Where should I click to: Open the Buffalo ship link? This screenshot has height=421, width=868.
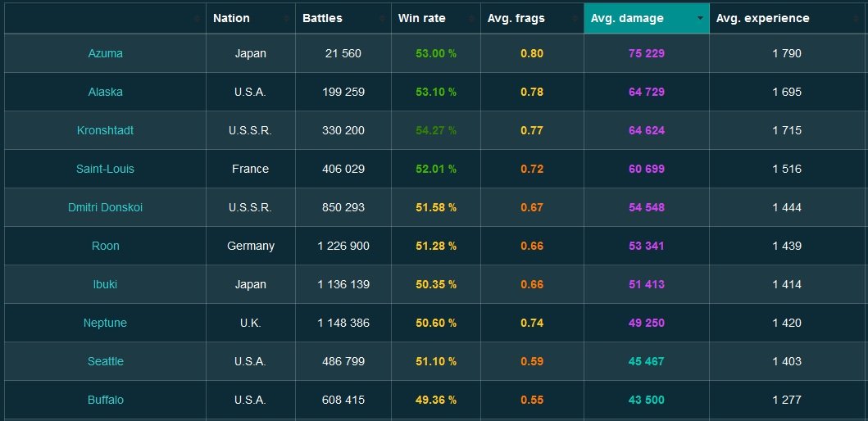click(105, 400)
